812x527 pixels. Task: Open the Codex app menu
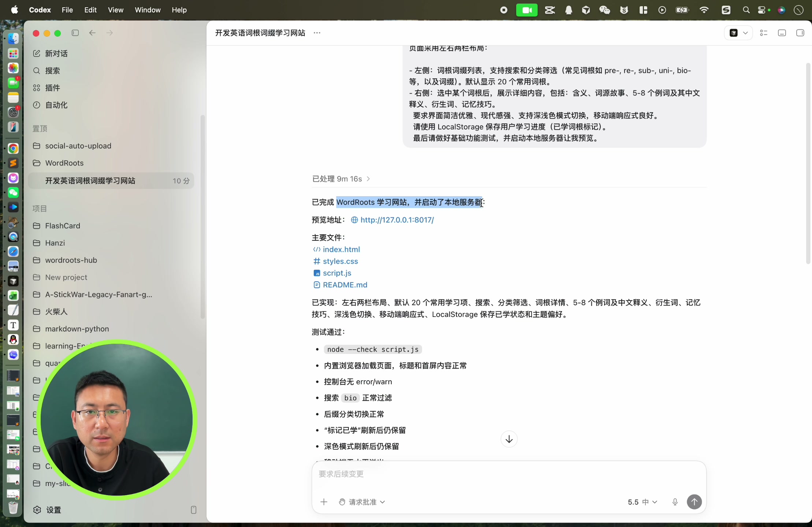(40, 10)
